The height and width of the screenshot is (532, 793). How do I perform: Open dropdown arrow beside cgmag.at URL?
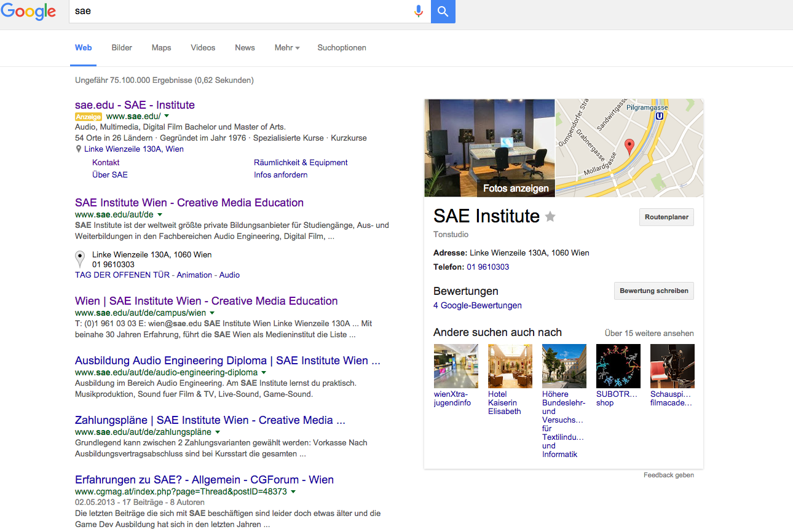coord(293,491)
